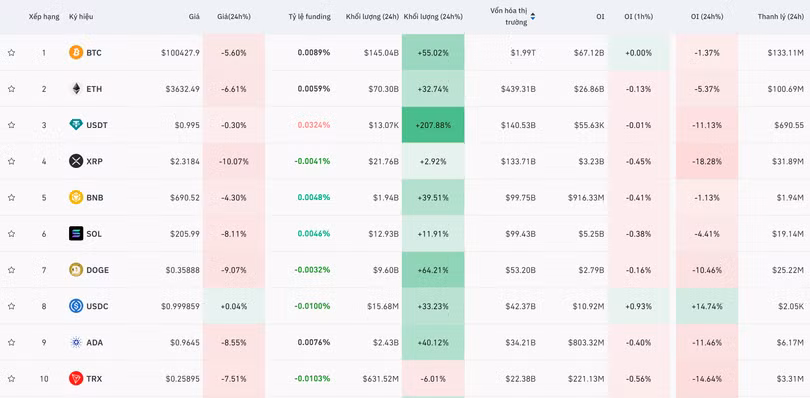Sort by the OI column header
The width and height of the screenshot is (810, 398).
[x=600, y=17]
